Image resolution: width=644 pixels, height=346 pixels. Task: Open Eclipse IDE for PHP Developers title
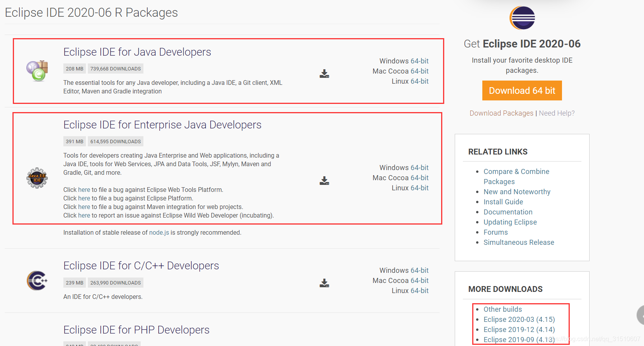136,330
